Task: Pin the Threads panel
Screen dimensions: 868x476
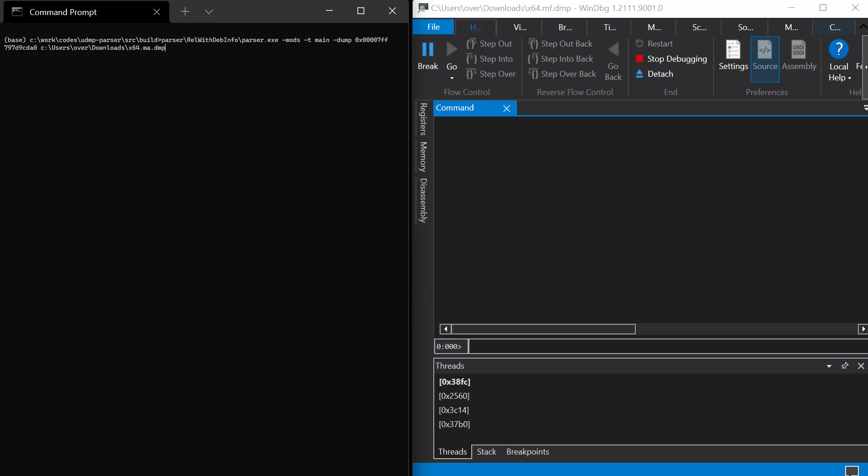Action: [x=844, y=365]
